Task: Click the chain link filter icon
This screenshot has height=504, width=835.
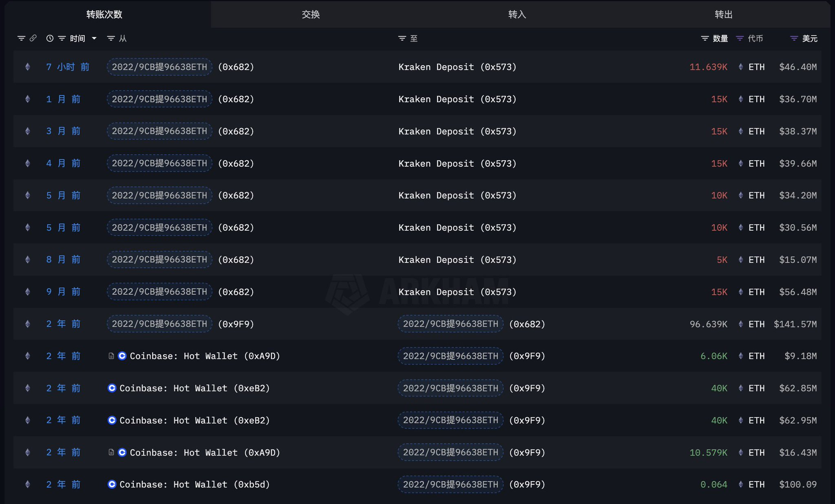Action: point(33,38)
